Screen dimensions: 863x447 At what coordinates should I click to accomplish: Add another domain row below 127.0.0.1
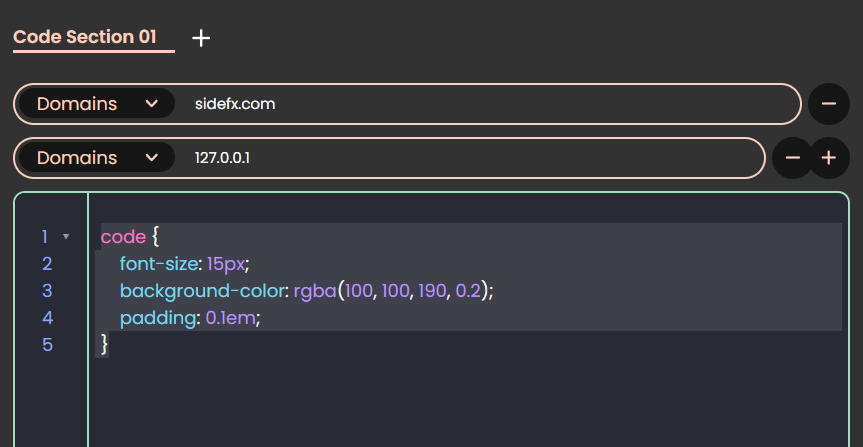(829, 158)
